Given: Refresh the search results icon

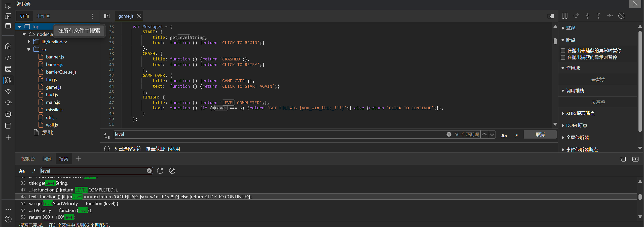Looking at the screenshot, I should tap(160, 171).
